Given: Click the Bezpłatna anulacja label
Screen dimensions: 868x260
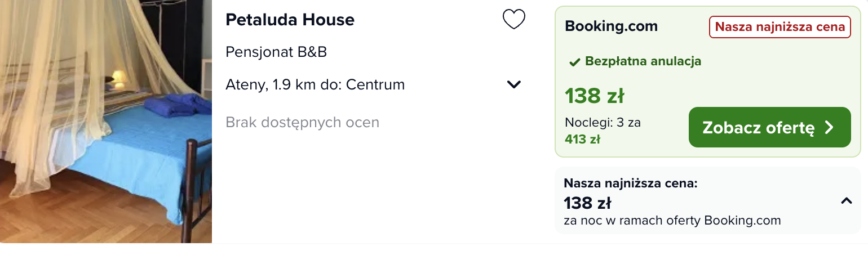Looking at the screenshot, I should coord(643,61).
